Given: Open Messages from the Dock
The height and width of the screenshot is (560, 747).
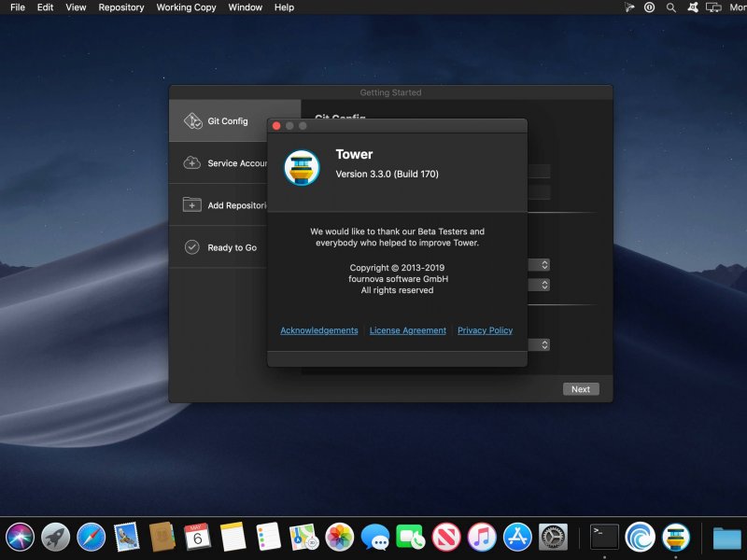Looking at the screenshot, I should coord(375,537).
